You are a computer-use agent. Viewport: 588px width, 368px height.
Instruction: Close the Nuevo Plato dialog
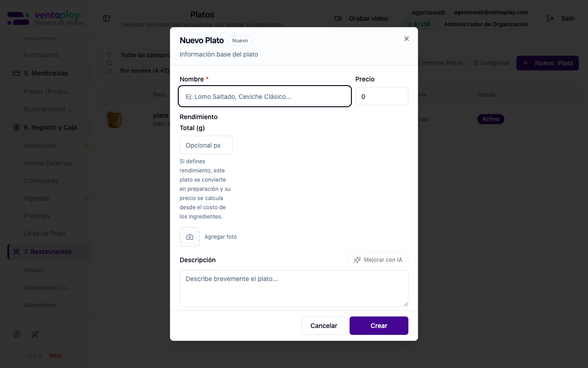click(406, 39)
